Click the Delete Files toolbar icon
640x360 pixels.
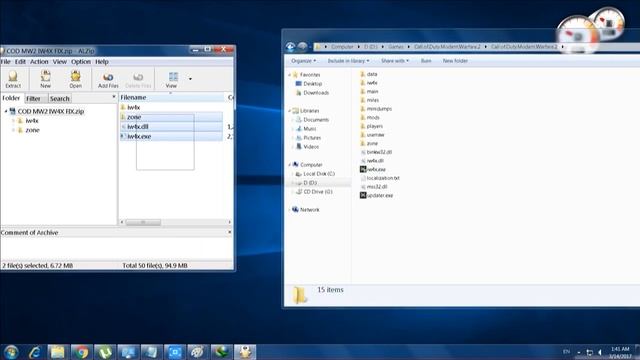tap(138, 79)
